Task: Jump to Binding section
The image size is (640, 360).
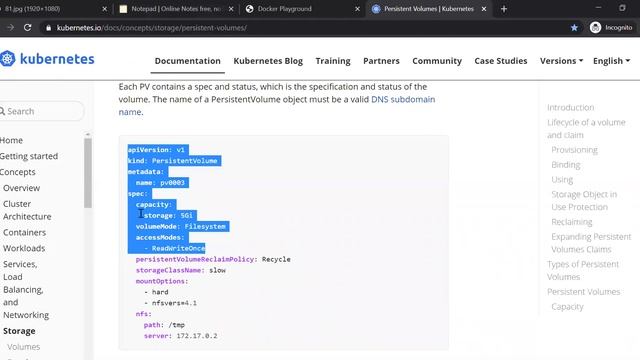Action: pos(565,164)
